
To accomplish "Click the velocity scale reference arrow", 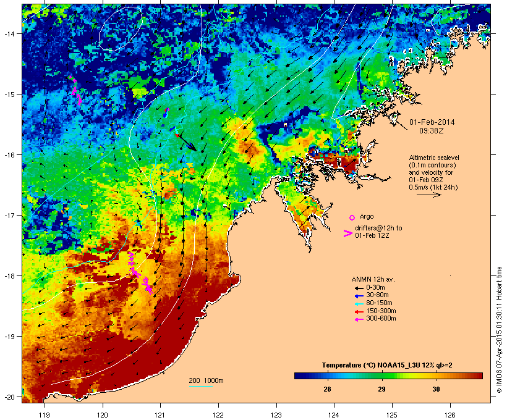I will click(428, 195).
